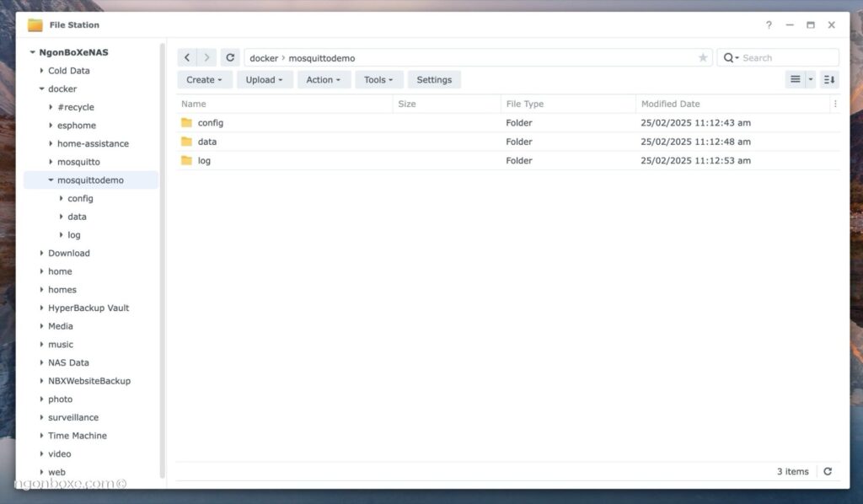The image size is (863, 504).
Task: Select mosquitto folder in the tree
Action: [78, 162]
